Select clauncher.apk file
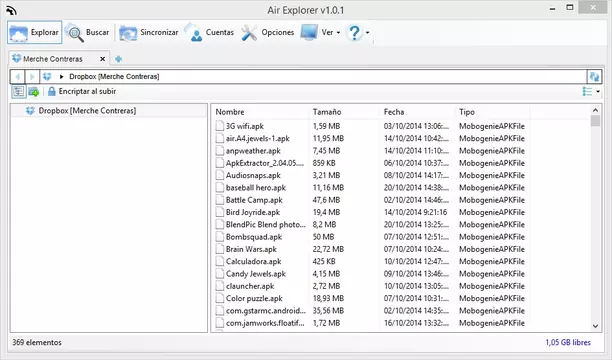 250,286
